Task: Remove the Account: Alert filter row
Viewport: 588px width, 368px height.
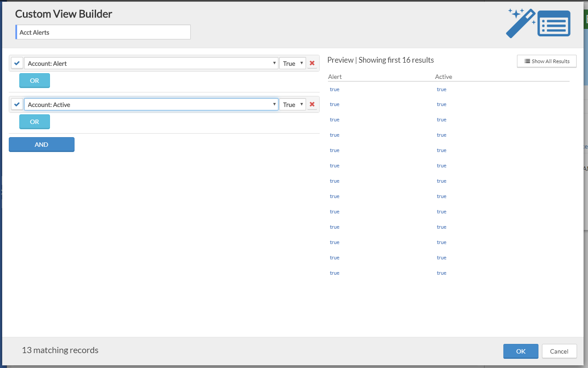Action: pos(312,64)
